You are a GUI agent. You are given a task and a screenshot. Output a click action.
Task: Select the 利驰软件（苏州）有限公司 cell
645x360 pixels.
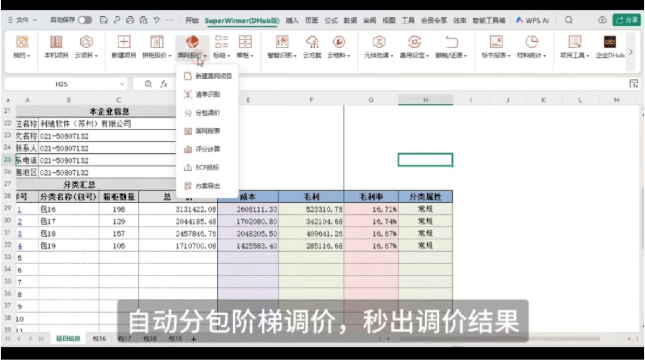(107, 123)
